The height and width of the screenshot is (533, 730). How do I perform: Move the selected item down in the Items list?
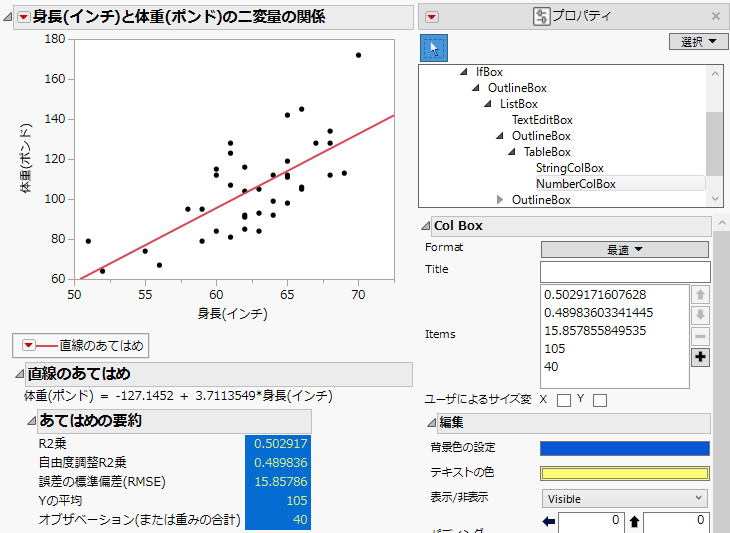point(700,315)
